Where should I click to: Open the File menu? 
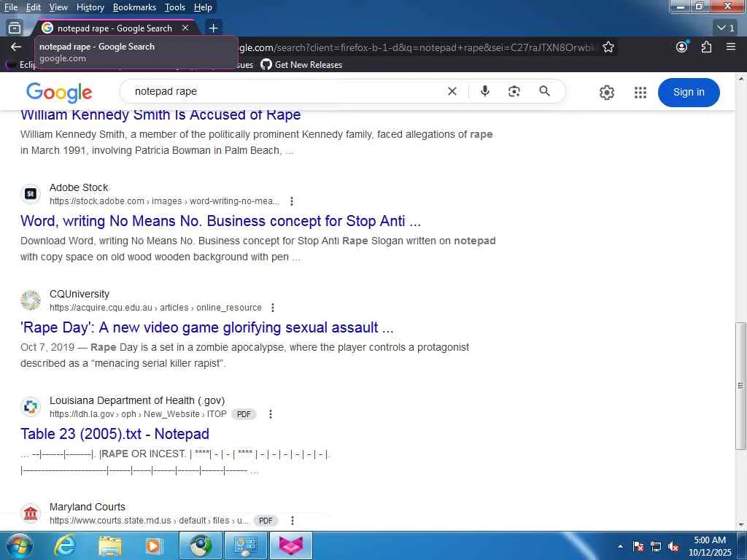(x=10, y=7)
